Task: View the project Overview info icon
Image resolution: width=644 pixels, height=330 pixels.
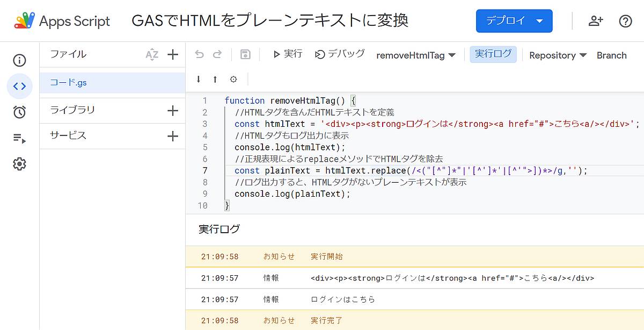Action: [20, 60]
